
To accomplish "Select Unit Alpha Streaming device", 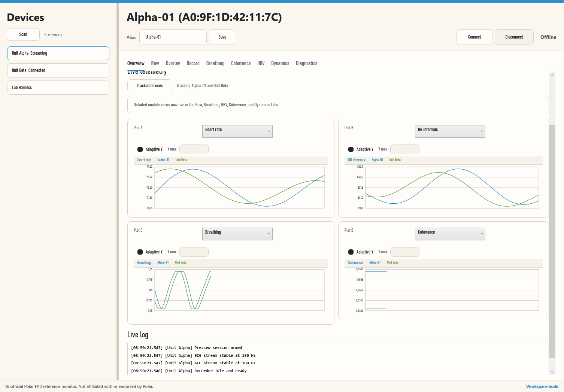I will coord(58,53).
